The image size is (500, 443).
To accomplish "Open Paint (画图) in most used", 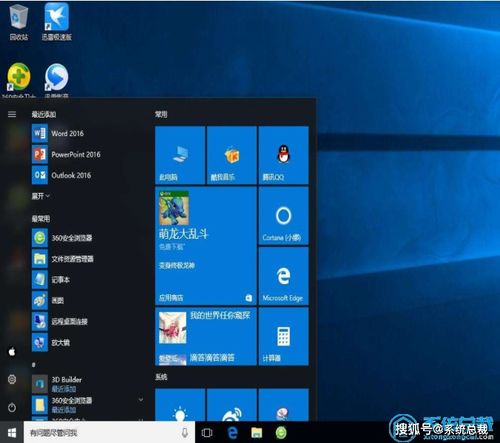I will [x=87, y=301].
